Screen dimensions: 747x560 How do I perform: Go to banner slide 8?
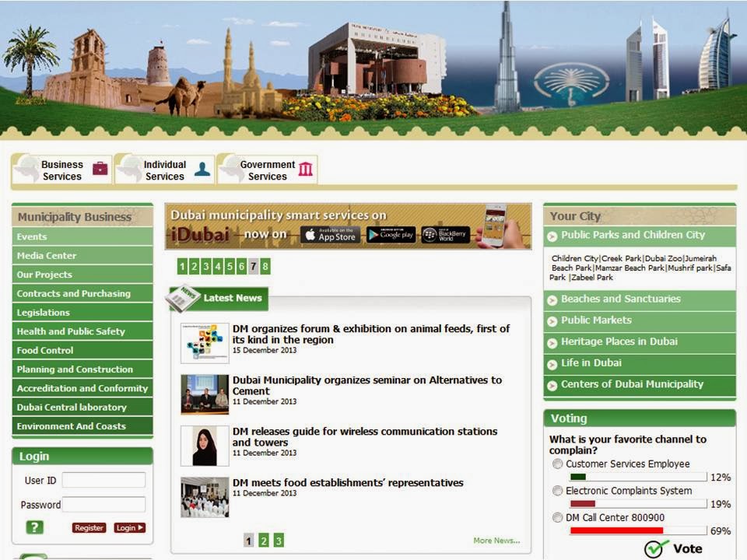click(x=265, y=266)
